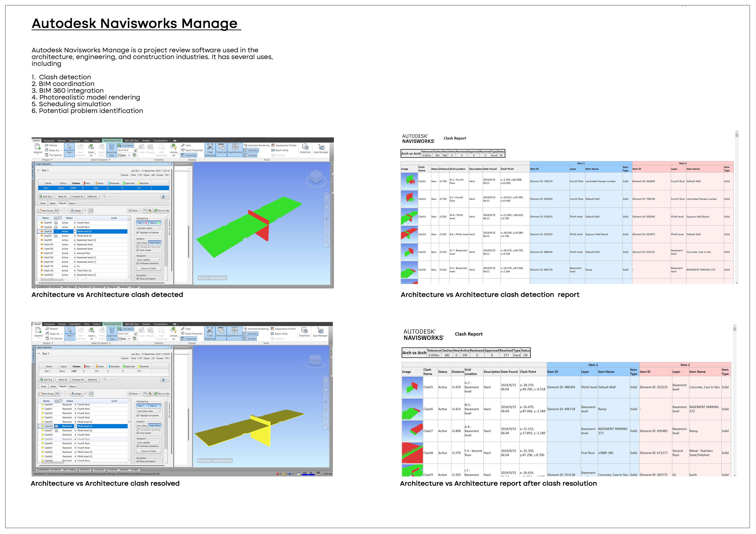Toggle Auto reveal checkbox in yellow-model window

138,433
